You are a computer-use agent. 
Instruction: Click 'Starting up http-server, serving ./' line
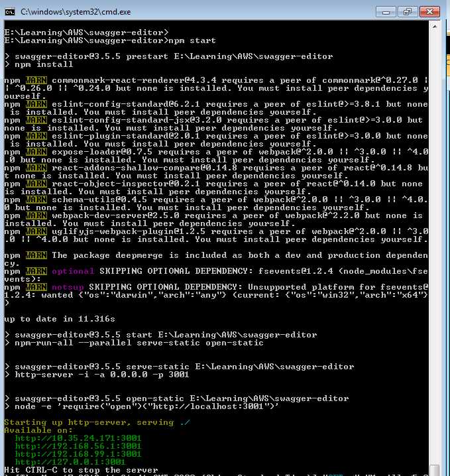point(97,422)
